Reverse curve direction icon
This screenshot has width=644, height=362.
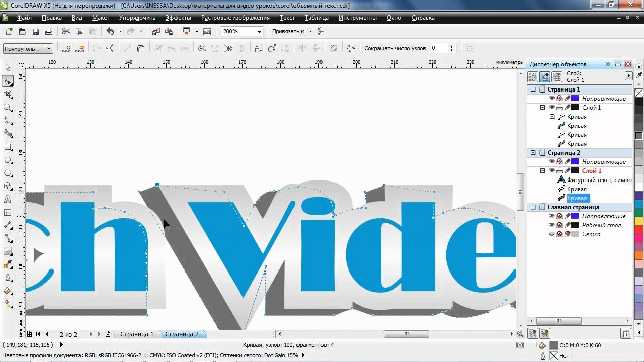[202, 48]
